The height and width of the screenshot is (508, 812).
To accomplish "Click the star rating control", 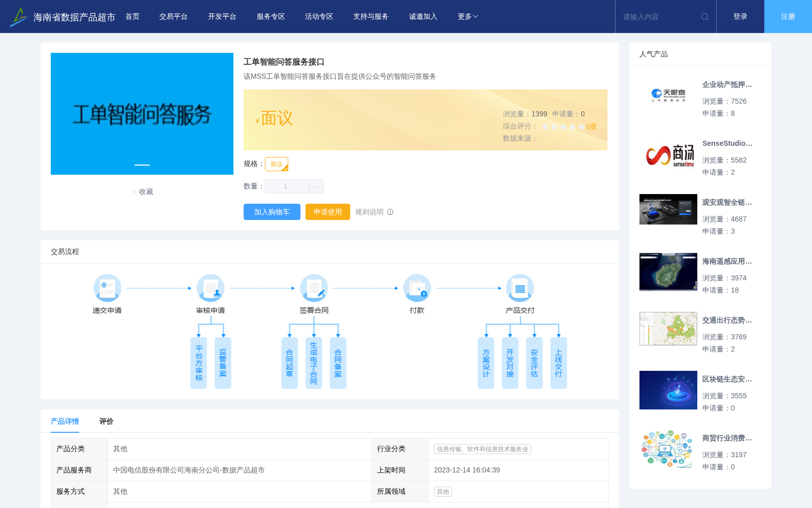I will (x=563, y=126).
